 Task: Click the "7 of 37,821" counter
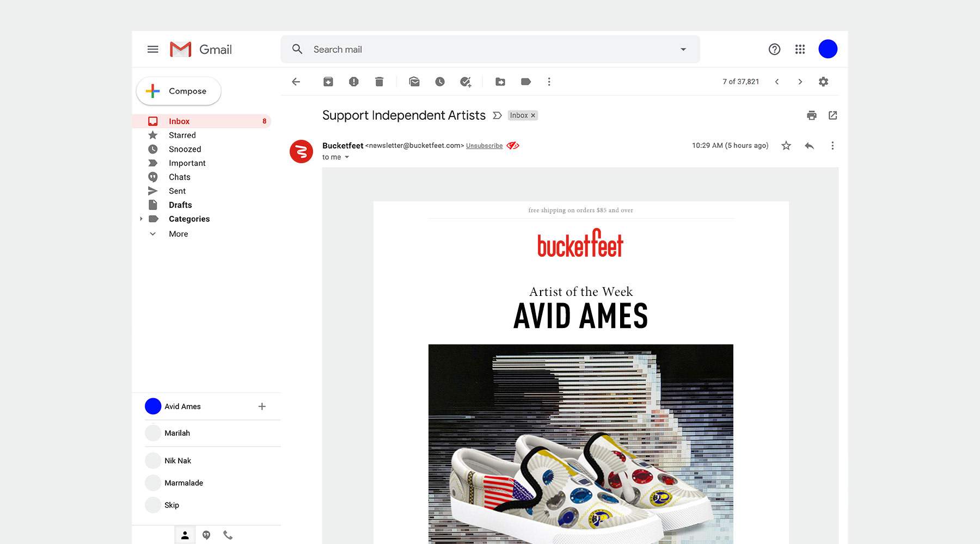click(740, 82)
